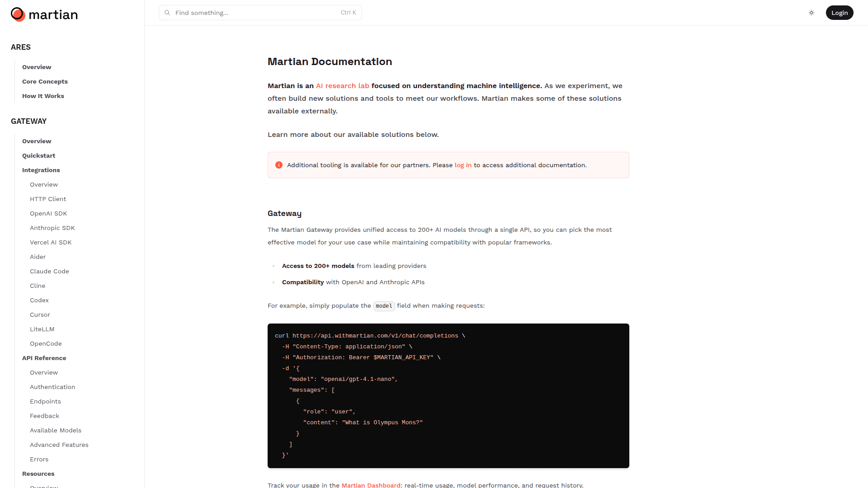
Task: Open the Anthropic SDK integration
Action: click(52, 228)
